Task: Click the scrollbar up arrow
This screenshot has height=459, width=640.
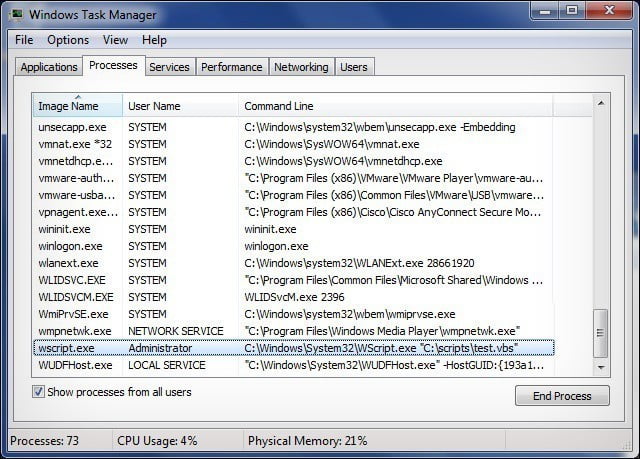Action: click(x=601, y=103)
